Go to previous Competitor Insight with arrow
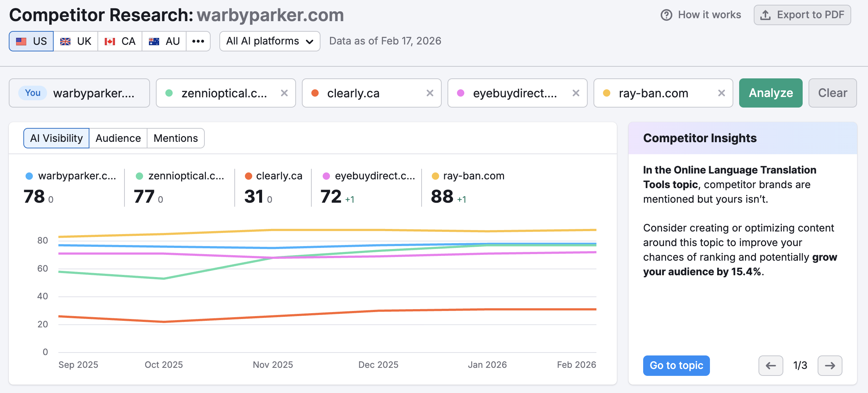This screenshot has width=868, height=393. click(x=771, y=365)
